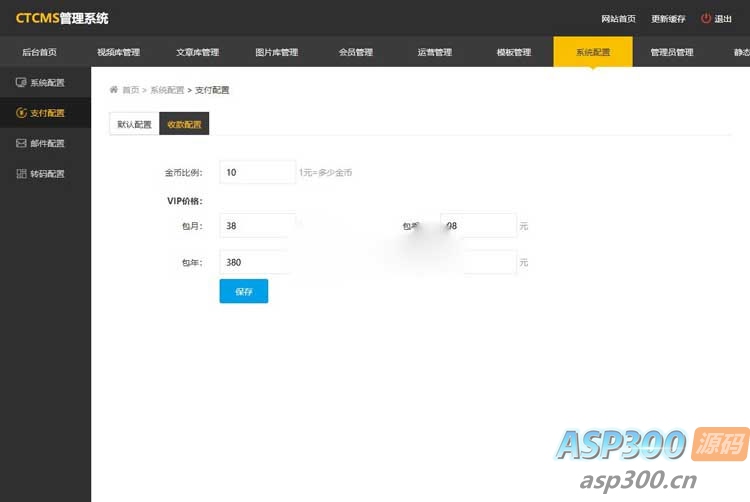
Task: Focus the 金币比例 input field
Action: (257, 172)
